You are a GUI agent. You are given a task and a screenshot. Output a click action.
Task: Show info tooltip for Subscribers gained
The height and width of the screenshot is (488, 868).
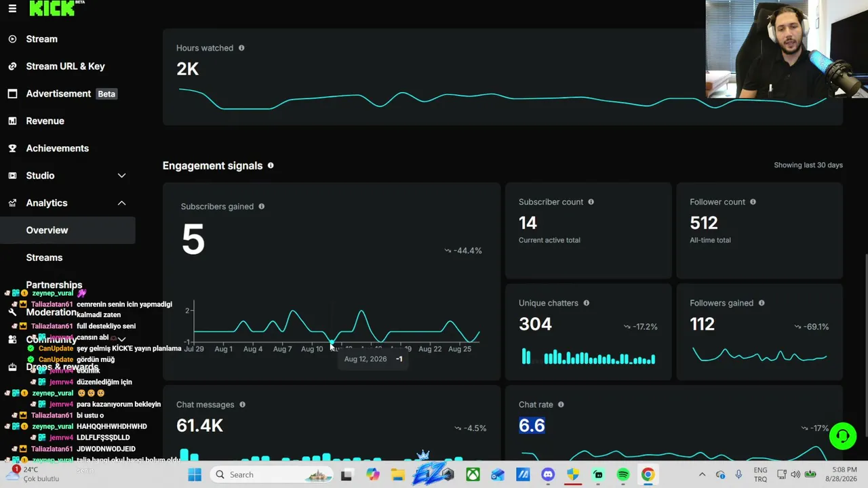click(x=262, y=207)
